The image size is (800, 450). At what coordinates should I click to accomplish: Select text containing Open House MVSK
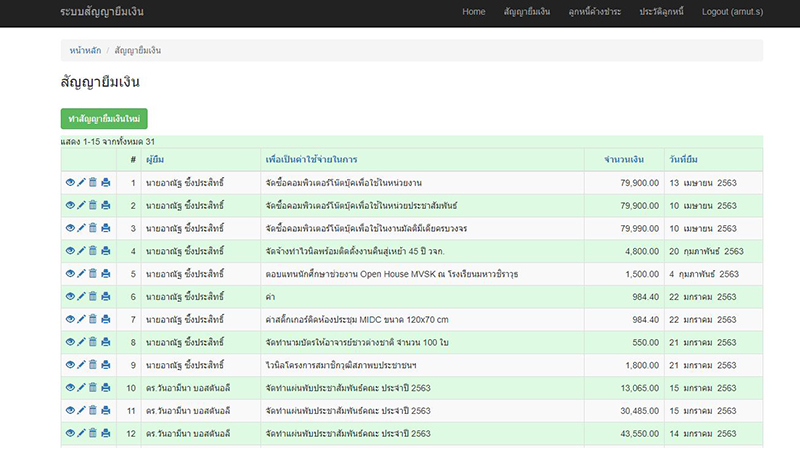coord(391,274)
